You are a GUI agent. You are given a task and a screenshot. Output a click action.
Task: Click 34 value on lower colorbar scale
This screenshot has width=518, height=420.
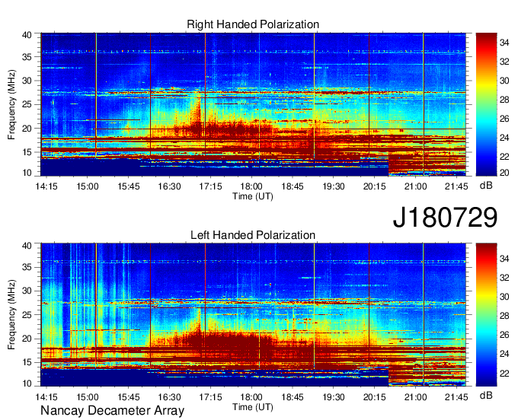[x=504, y=259]
